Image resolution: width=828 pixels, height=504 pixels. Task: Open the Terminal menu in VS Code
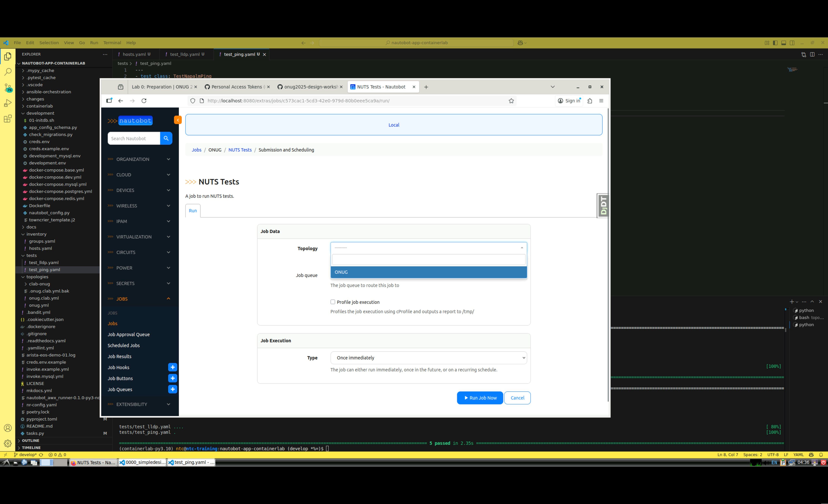[x=112, y=43]
